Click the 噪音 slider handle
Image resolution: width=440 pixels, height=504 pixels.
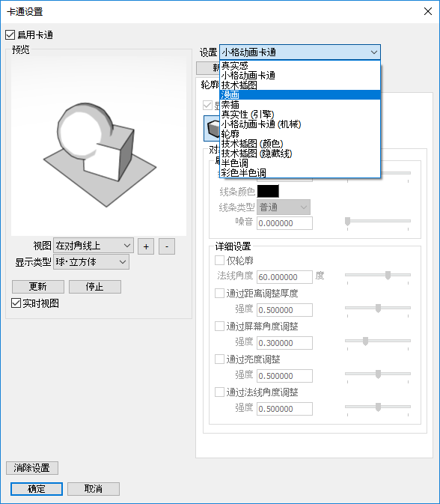tap(347, 222)
